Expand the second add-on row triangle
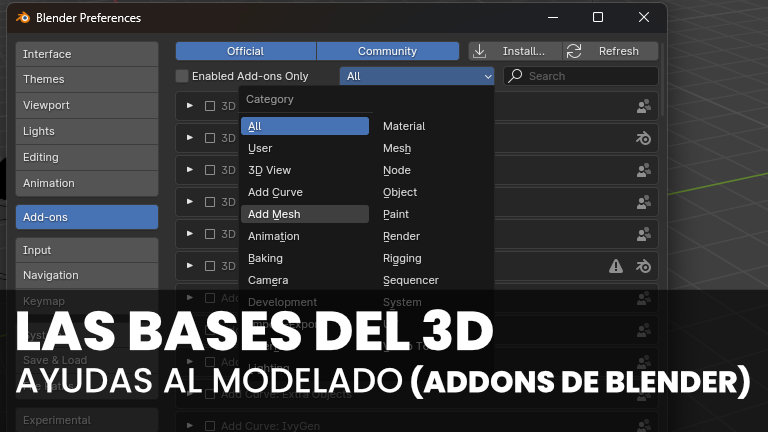The image size is (768, 432). (190, 138)
